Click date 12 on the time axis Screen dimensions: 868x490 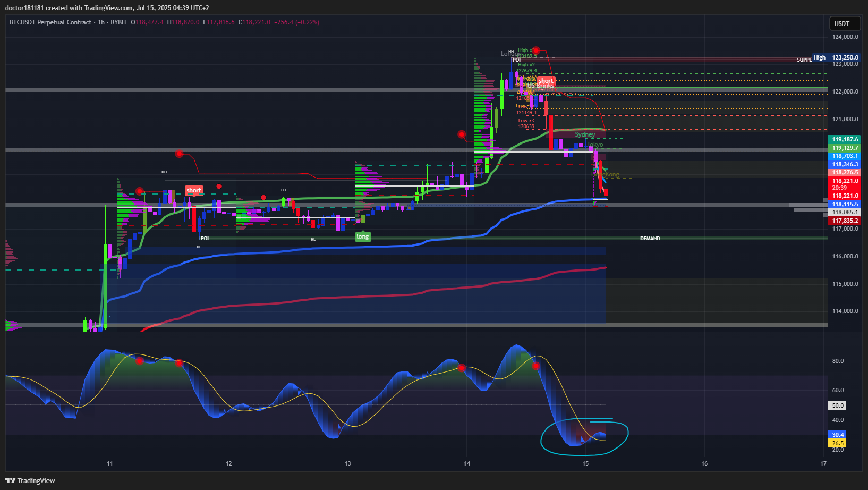(229, 463)
